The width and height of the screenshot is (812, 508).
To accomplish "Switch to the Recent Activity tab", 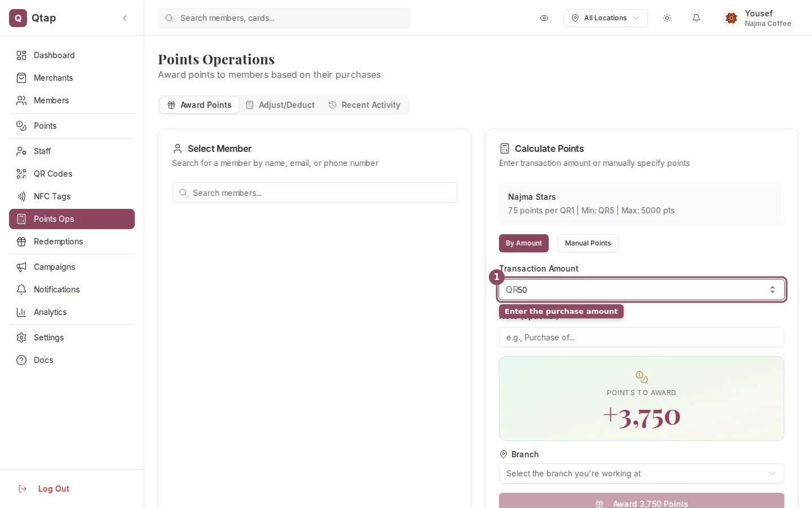I will [x=364, y=105].
